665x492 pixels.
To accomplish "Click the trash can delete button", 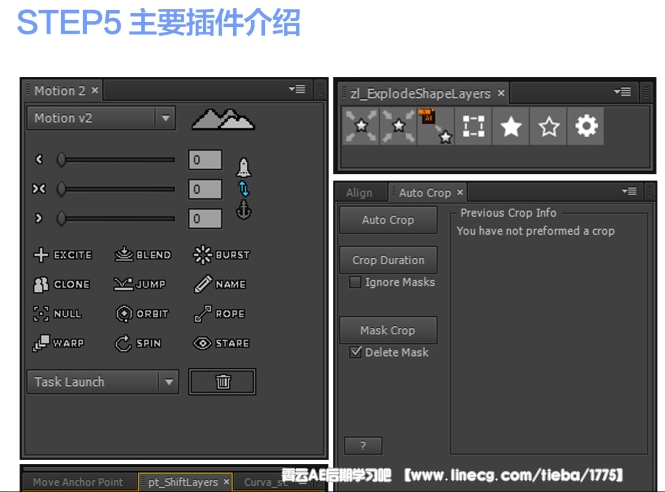I will pyautogui.click(x=222, y=382).
